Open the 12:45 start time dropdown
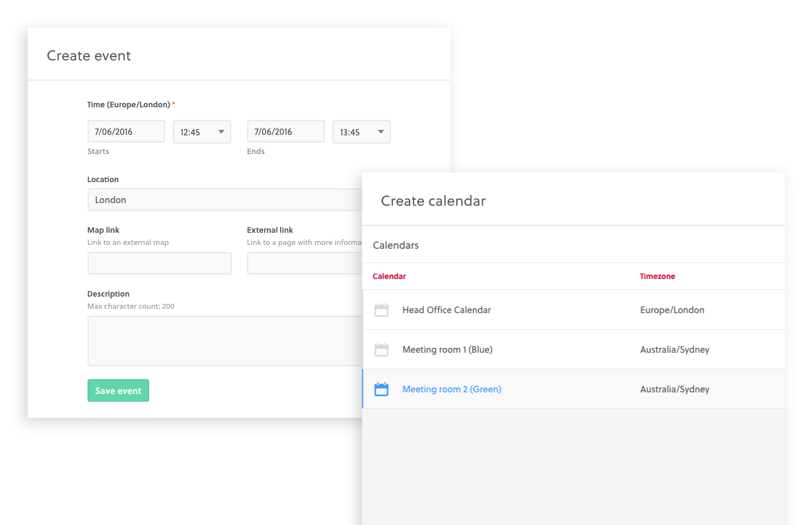The height and width of the screenshot is (525, 812). (202, 132)
